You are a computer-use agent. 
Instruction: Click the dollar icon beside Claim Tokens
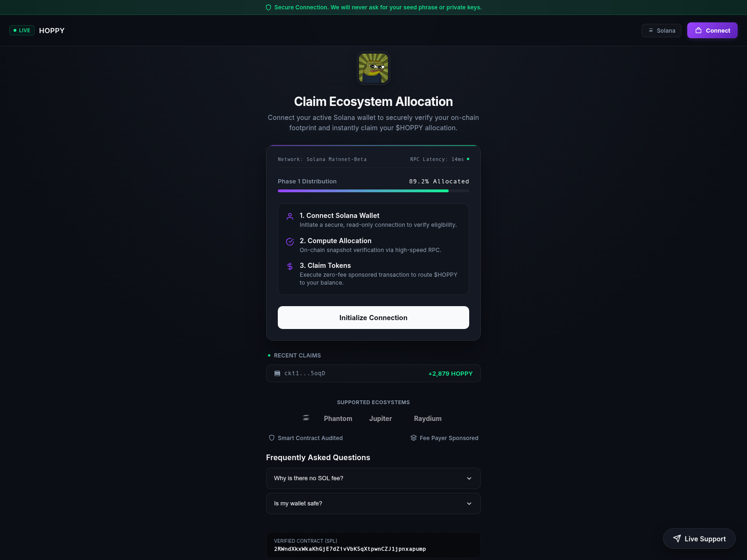click(x=290, y=266)
